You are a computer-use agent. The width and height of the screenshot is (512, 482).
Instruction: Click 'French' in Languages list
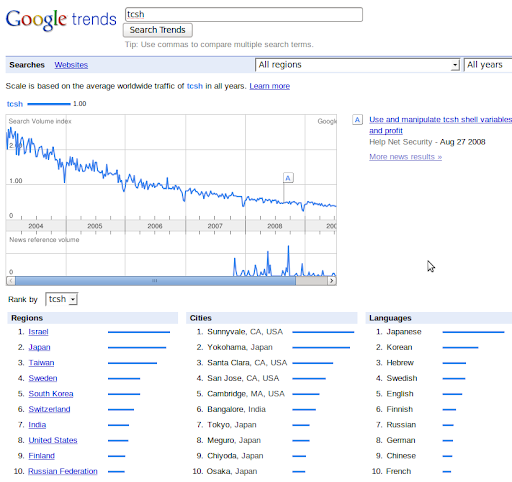399,471
